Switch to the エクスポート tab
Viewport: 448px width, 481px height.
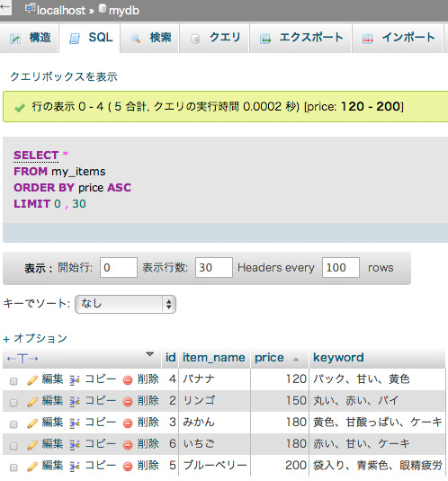click(300, 38)
